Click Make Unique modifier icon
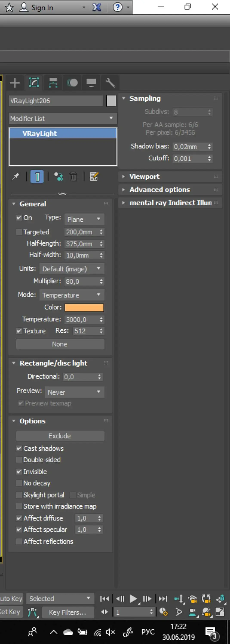Image resolution: width=230 pixels, height=644 pixels. coord(59,177)
